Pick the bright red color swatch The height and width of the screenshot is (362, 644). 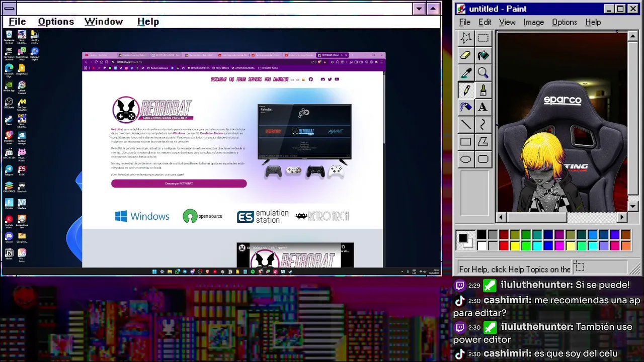[x=504, y=245]
